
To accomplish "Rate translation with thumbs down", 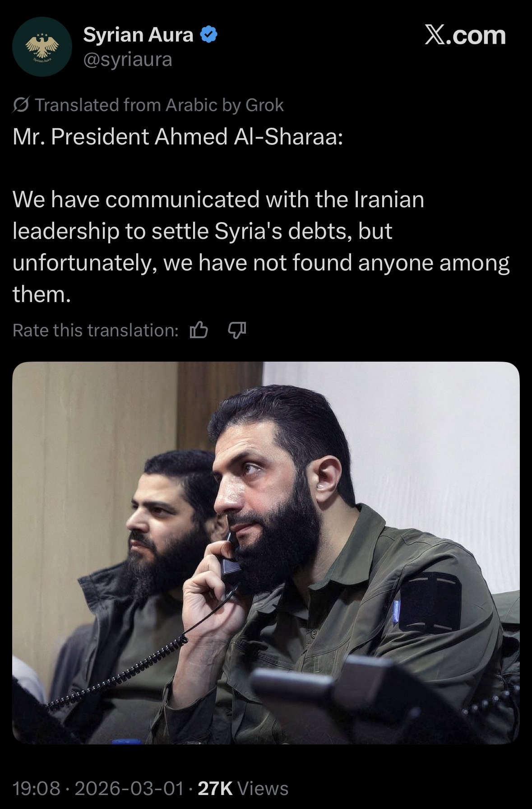I will pos(237,330).
